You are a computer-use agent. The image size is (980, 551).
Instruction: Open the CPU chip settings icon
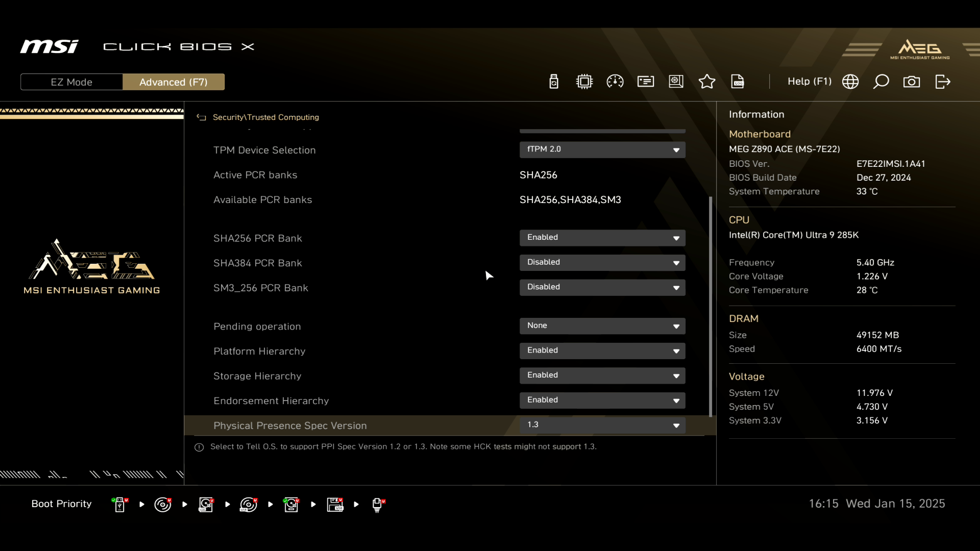tap(584, 82)
